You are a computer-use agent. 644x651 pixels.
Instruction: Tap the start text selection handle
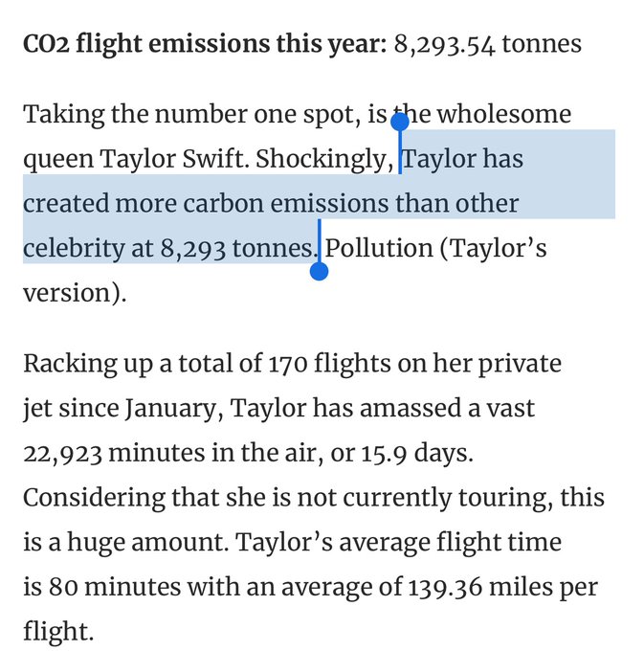(400, 123)
